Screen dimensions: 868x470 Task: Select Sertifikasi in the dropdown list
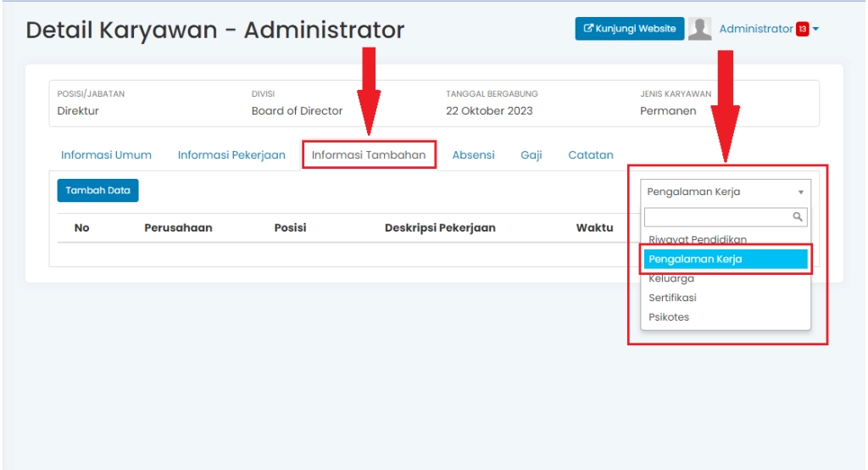pos(672,298)
